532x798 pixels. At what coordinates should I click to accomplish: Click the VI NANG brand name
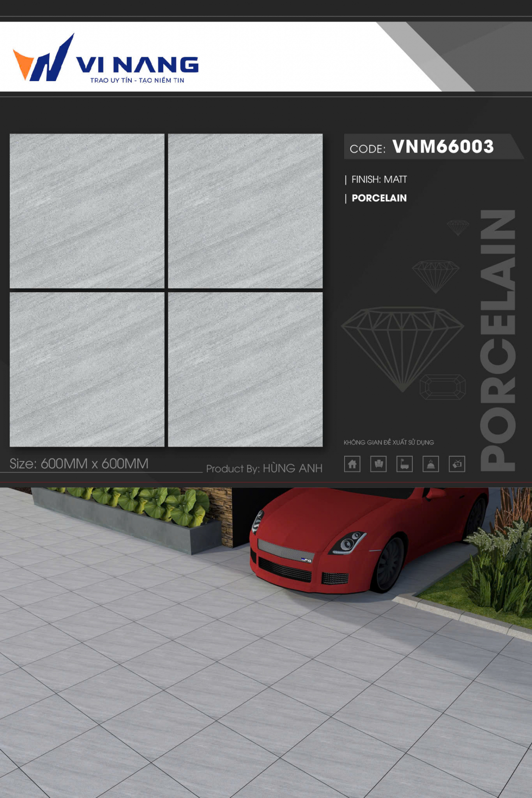(x=138, y=65)
